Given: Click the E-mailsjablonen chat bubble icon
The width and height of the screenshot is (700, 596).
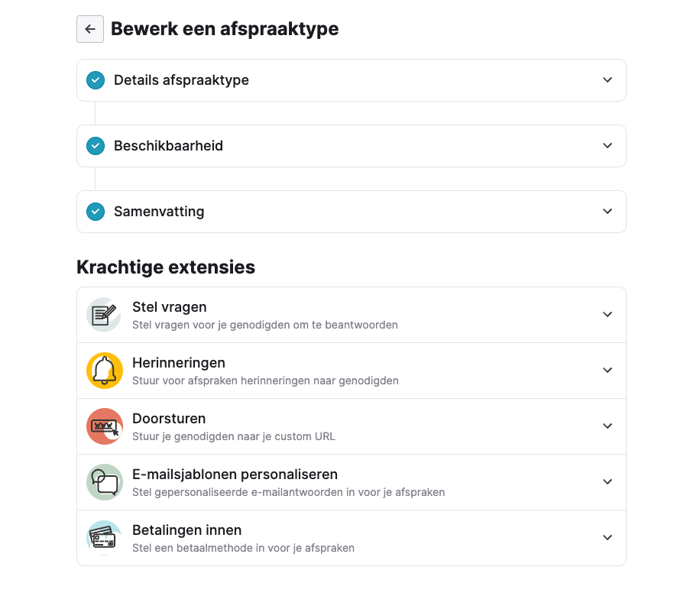Looking at the screenshot, I should pos(105,482).
